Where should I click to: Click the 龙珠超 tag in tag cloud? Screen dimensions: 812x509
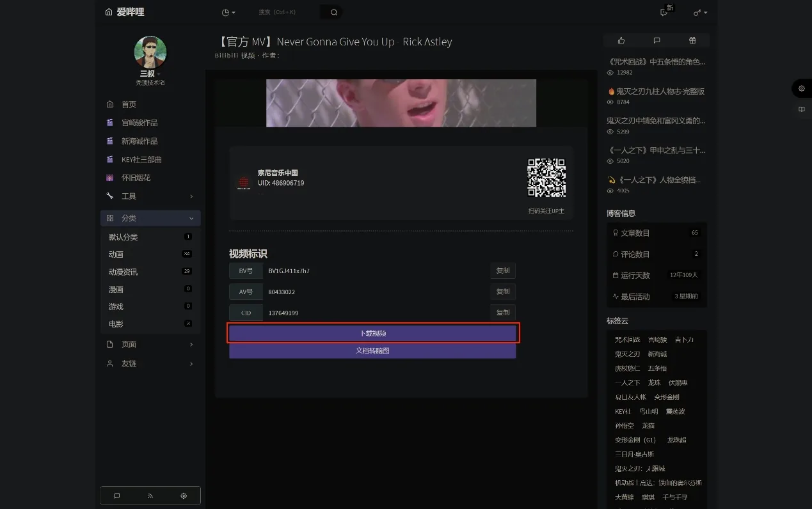pyautogui.click(x=677, y=440)
